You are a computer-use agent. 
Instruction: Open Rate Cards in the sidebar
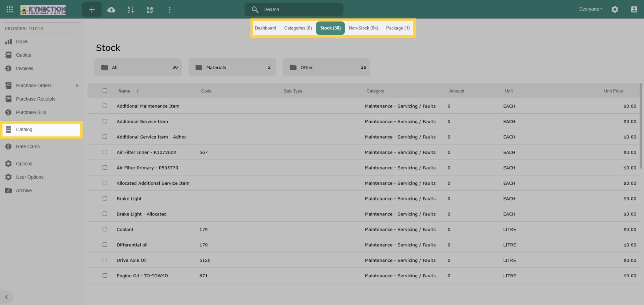[x=42, y=147]
